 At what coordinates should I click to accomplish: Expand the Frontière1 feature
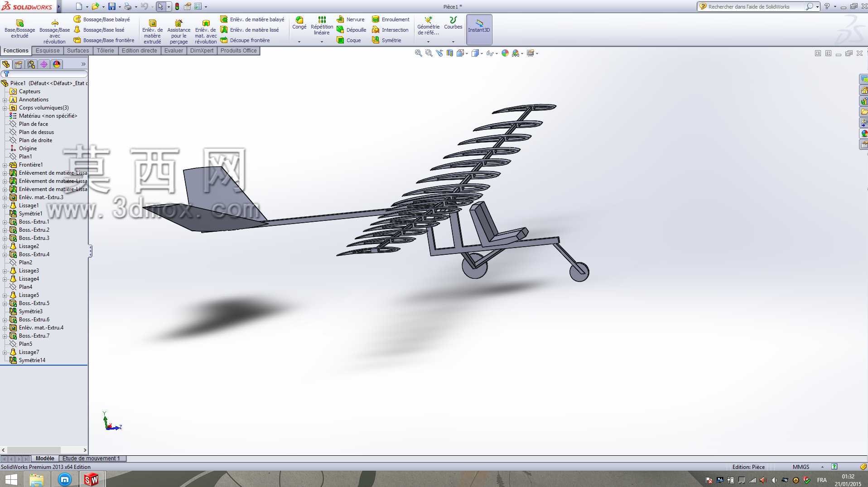tap(5, 165)
